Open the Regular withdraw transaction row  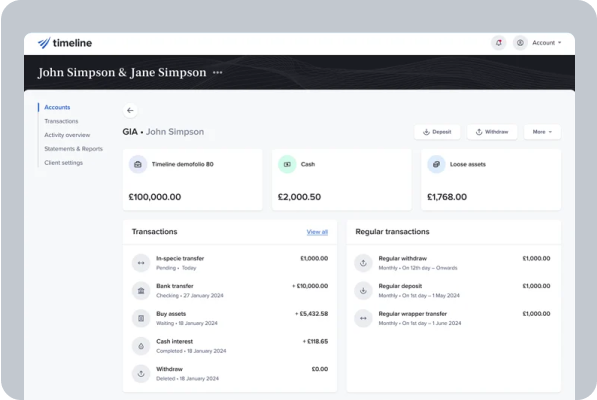[453, 263]
